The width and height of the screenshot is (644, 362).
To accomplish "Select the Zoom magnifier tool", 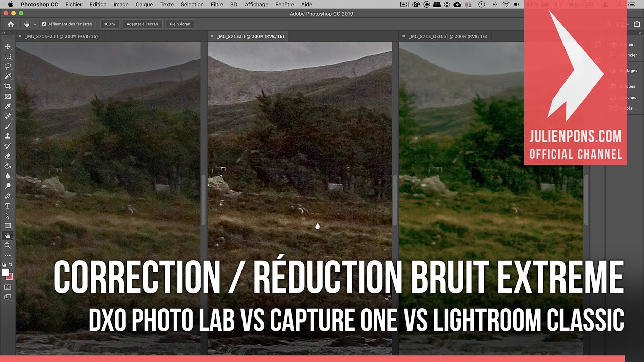I will point(8,245).
